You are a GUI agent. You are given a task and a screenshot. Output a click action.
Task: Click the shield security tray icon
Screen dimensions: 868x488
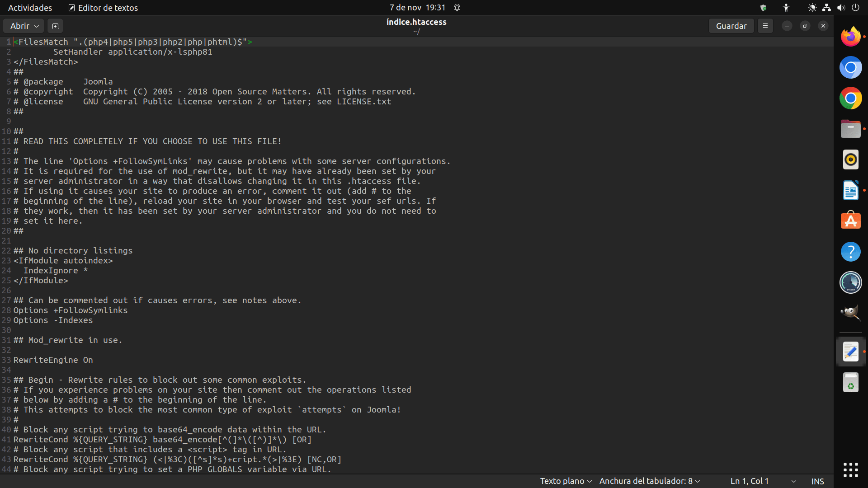pyautogui.click(x=763, y=8)
